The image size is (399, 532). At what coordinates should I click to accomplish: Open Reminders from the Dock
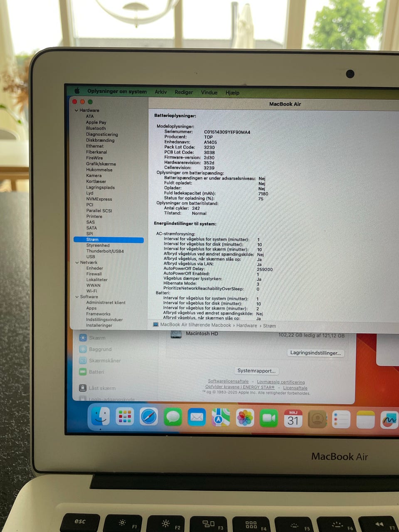coord(341,420)
